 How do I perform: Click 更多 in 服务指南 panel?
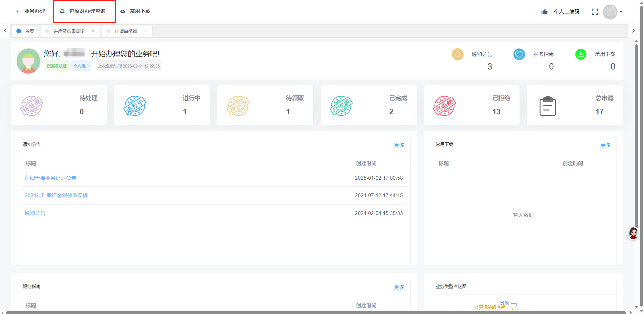(399, 287)
